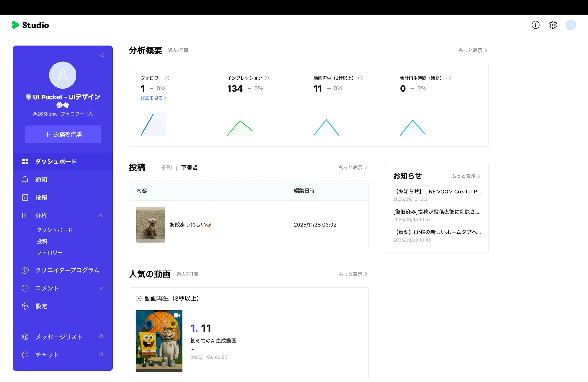The width and height of the screenshot is (588, 382).
Task: Open the チャット panel from sidebar
Action: (47, 355)
